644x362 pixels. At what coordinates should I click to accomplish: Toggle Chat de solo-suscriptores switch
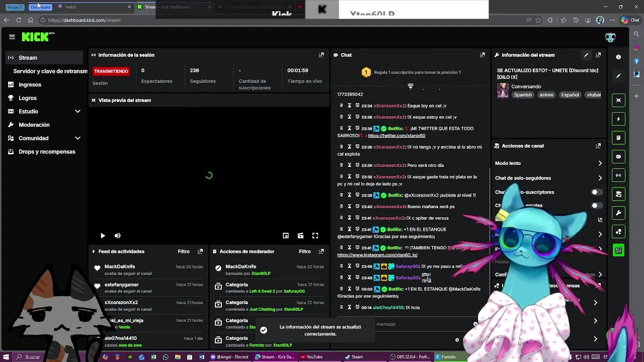[596, 192]
